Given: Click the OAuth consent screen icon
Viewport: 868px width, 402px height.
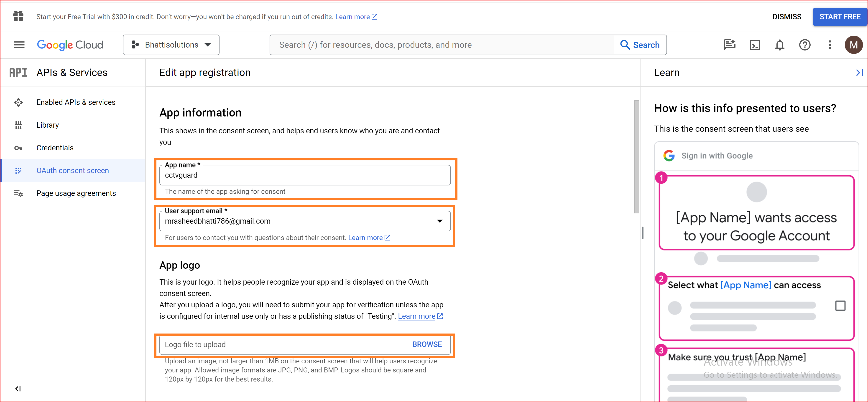Looking at the screenshot, I should [x=18, y=171].
